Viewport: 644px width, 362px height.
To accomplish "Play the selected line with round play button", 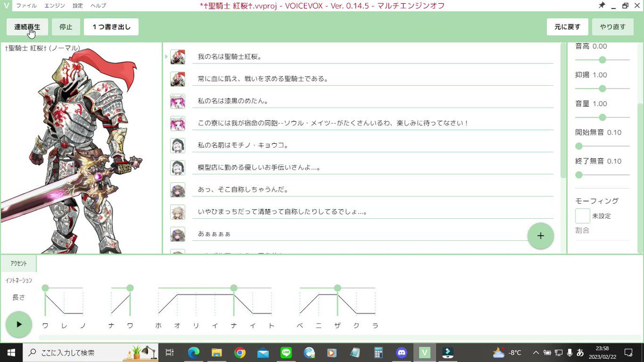I will (x=19, y=324).
